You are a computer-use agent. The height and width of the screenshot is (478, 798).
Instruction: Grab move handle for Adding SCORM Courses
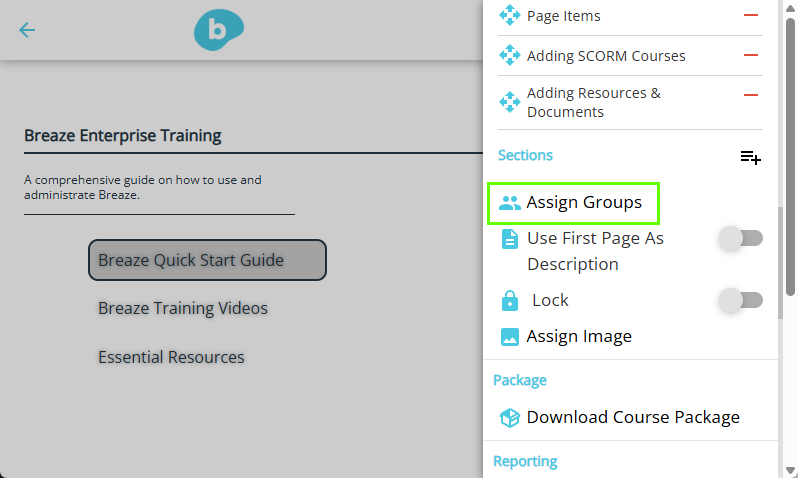(509, 55)
